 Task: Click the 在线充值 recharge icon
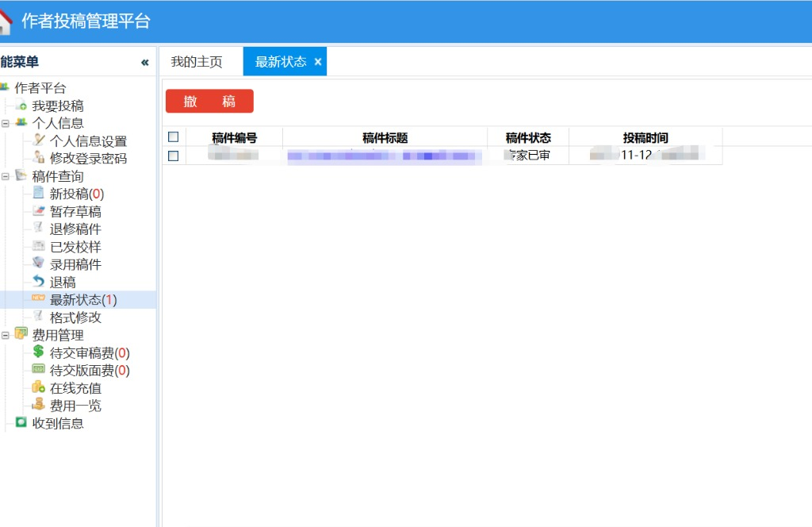click(39, 388)
